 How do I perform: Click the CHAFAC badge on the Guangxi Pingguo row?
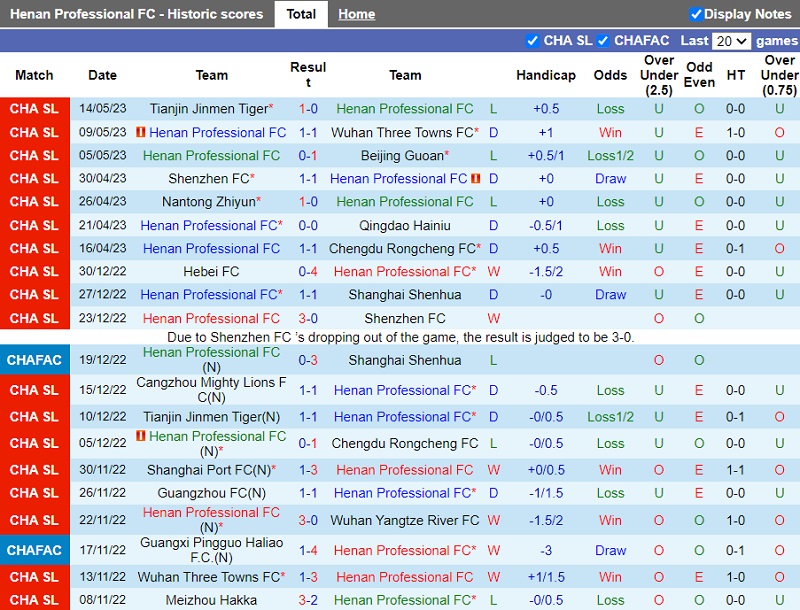pos(35,550)
